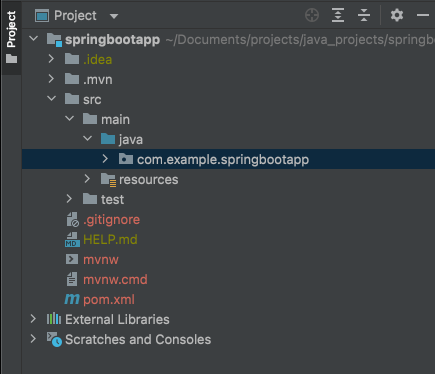
Task: Click the test folder icon
Action: pyautogui.click(x=90, y=199)
